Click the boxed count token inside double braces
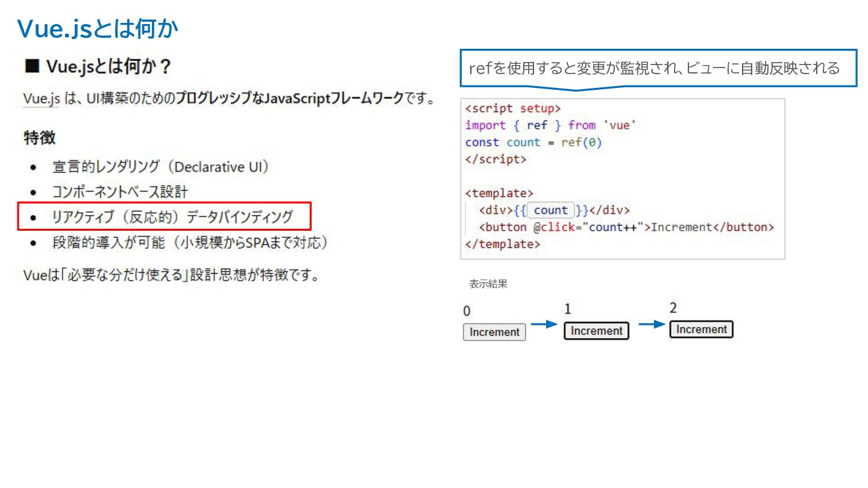This screenshot has width=868, height=488. point(551,210)
